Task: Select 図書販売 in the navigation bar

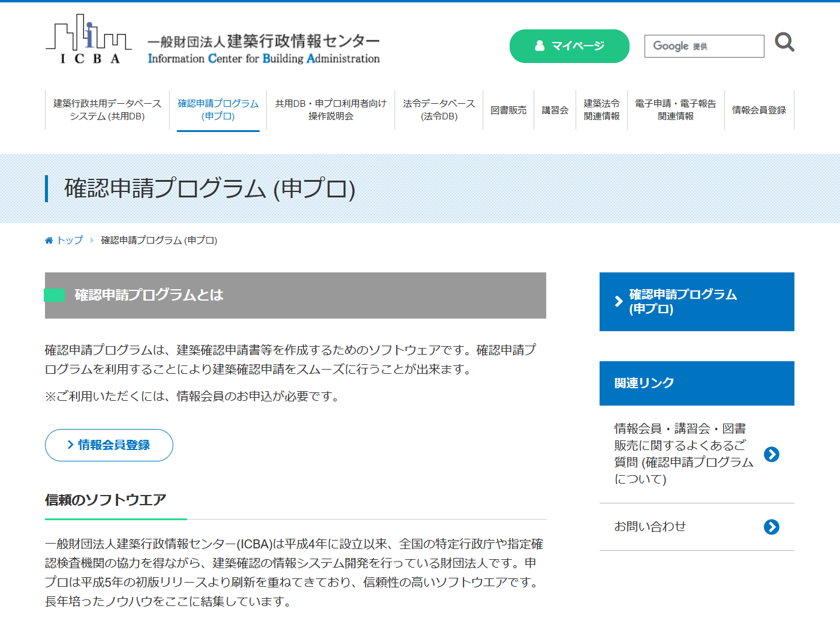Action: point(508,110)
